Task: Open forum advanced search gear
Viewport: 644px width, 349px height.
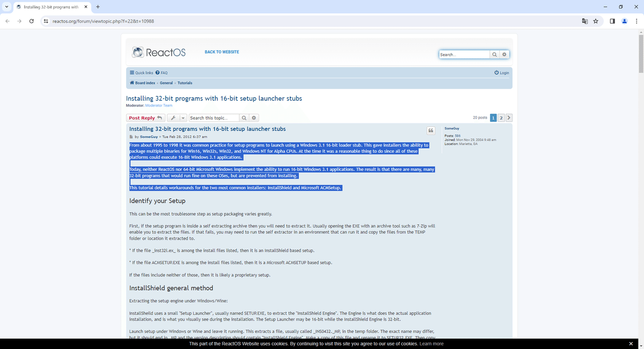Action: [x=504, y=54]
